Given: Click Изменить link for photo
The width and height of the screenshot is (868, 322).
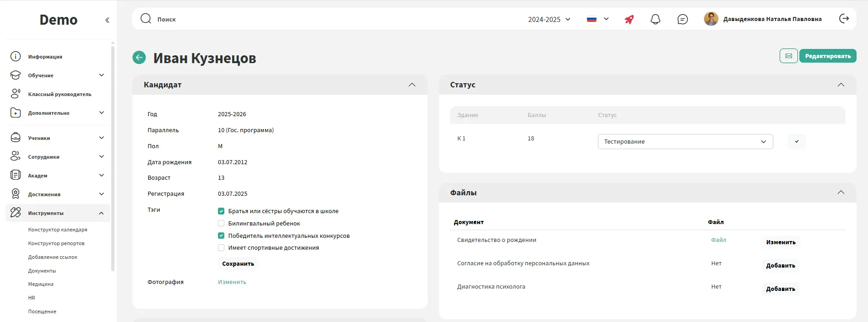Looking at the screenshot, I should (x=232, y=282).
